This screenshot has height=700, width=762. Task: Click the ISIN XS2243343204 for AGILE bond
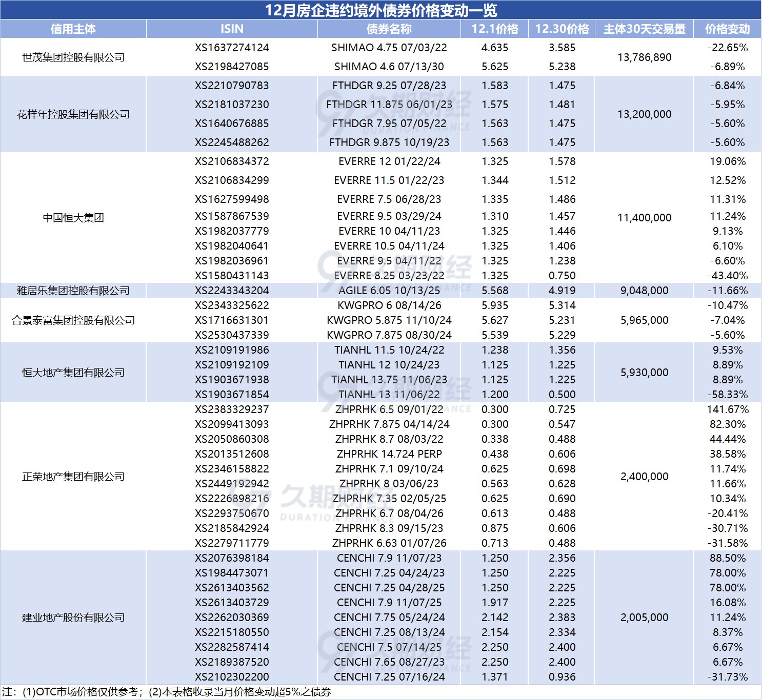pyautogui.click(x=232, y=290)
